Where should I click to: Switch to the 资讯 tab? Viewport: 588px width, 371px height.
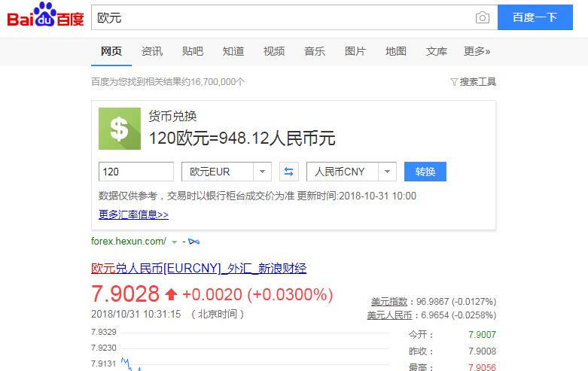(152, 51)
